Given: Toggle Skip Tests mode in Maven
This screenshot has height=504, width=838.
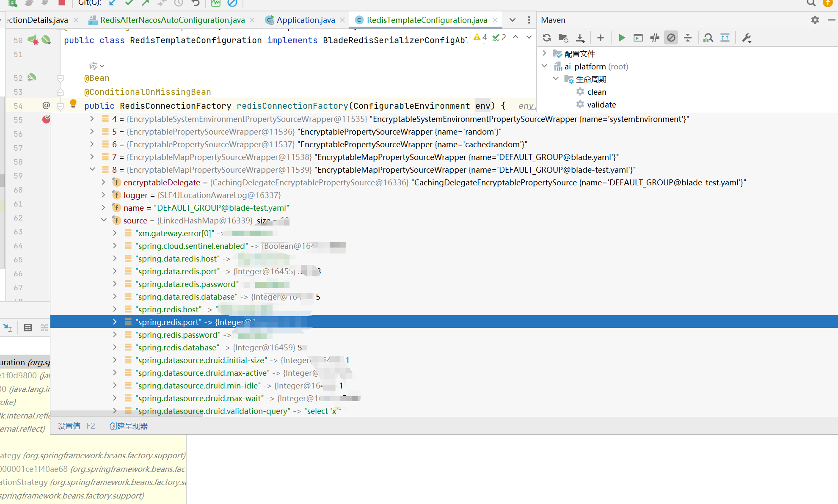Looking at the screenshot, I should coord(671,38).
